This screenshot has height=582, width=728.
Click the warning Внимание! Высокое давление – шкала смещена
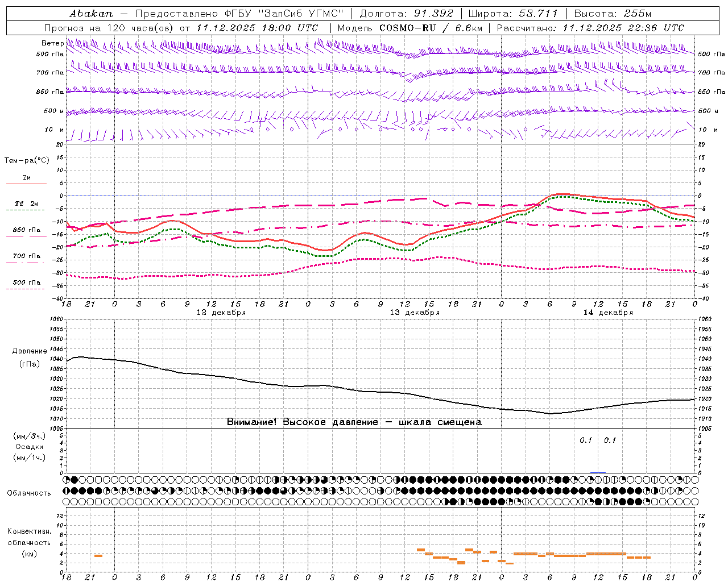click(354, 422)
